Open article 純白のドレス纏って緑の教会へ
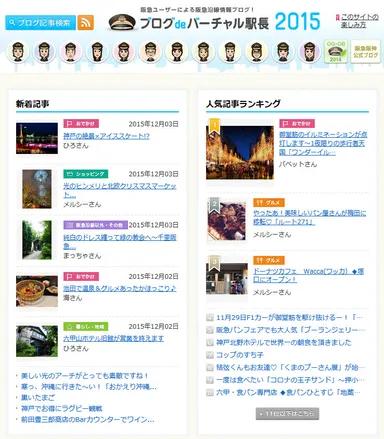The image size is (384, 439). (120, 242)
